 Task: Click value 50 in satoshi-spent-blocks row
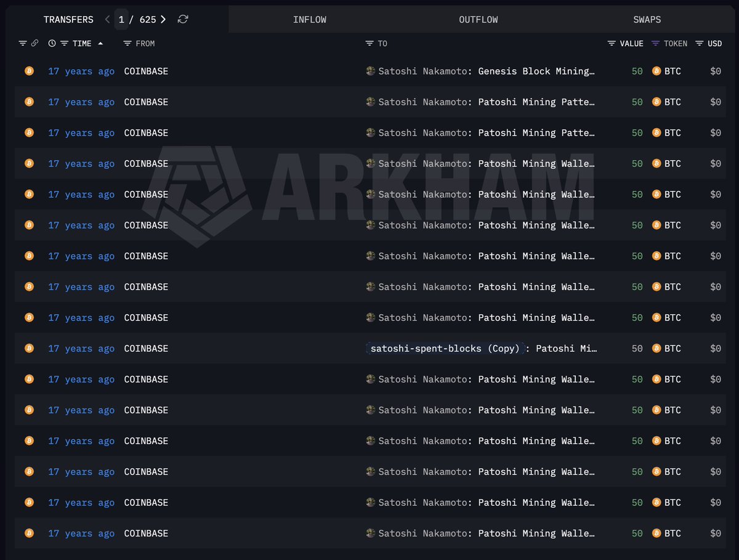click(x=637, y=349)
